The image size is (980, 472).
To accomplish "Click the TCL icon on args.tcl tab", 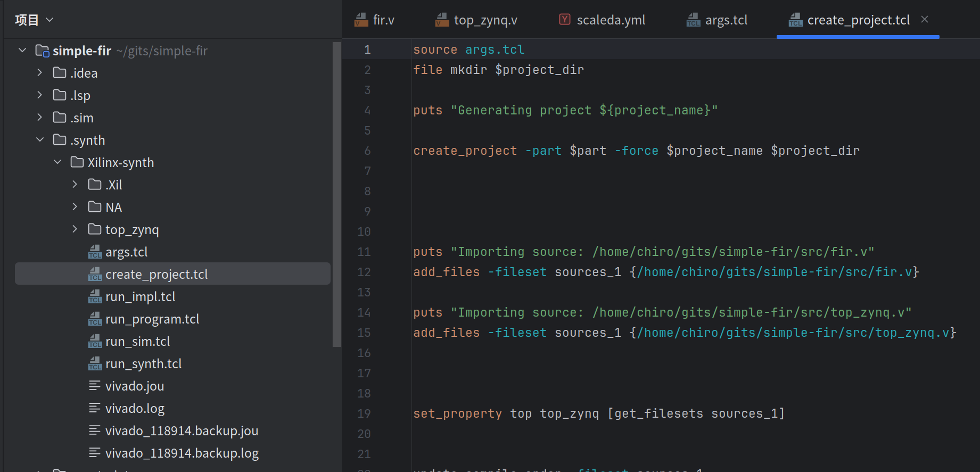I will 694,20.
